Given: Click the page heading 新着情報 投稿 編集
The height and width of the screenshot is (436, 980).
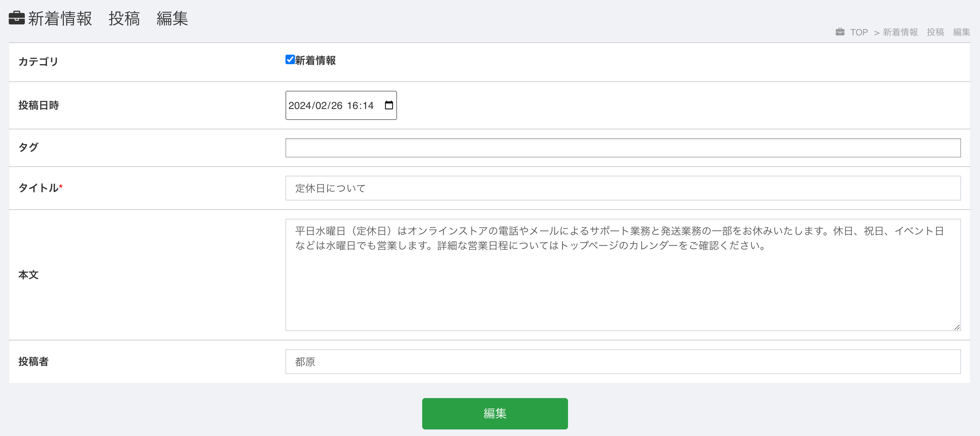Looking at the screenshot, I should 108,18.
